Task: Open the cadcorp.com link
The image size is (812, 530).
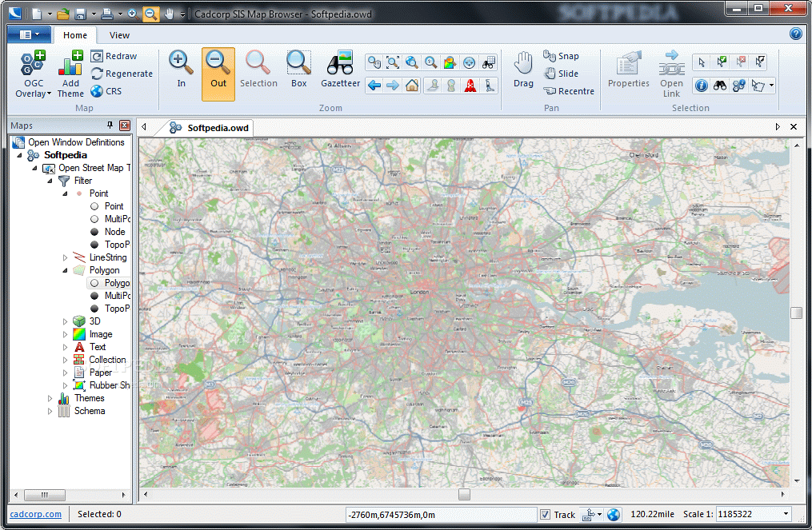Action: [36, 515]
